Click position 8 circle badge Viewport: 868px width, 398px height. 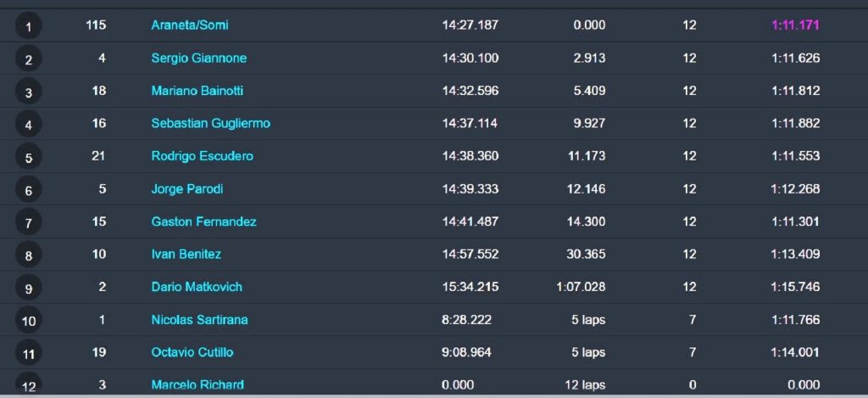click(28, 255)
